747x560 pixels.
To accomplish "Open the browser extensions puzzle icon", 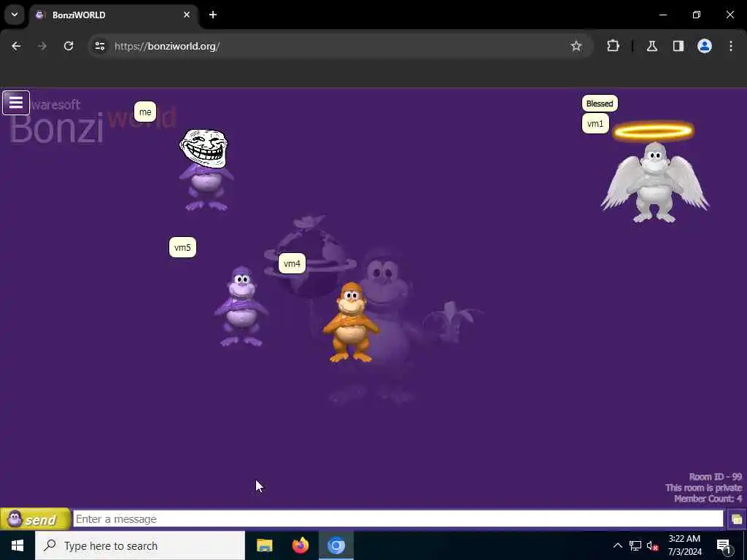I will tap(613, 46).
